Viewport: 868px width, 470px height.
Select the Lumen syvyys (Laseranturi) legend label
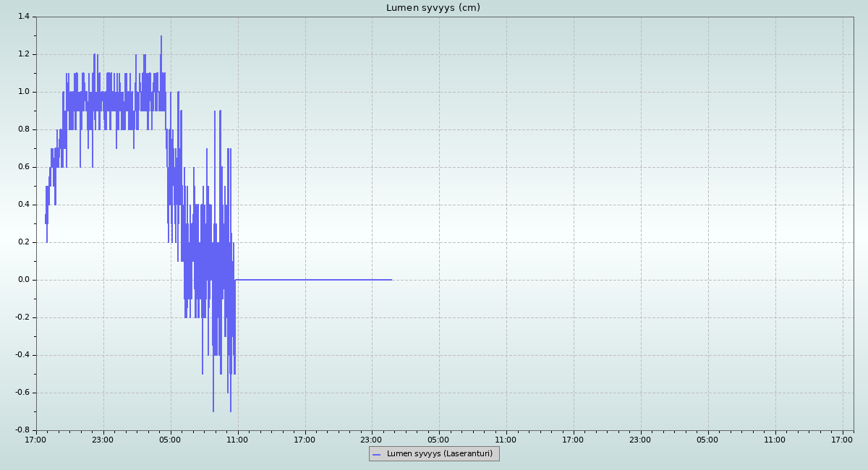(439, 454)
